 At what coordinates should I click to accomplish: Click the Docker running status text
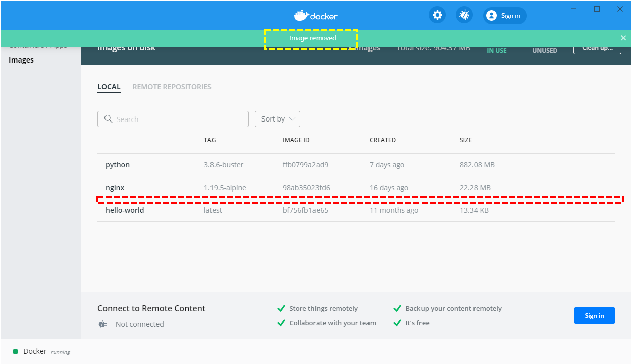click(x=47, y=351)
